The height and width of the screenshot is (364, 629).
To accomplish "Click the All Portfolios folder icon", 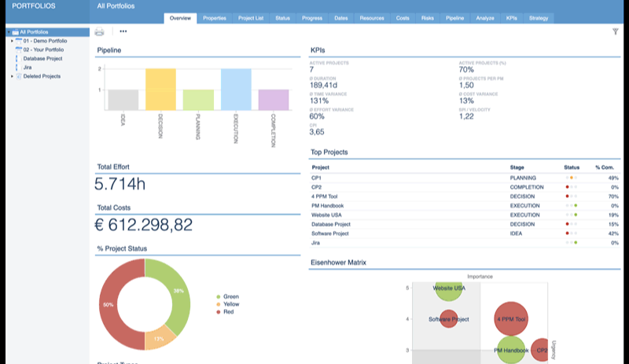I will tap(13, 32).
